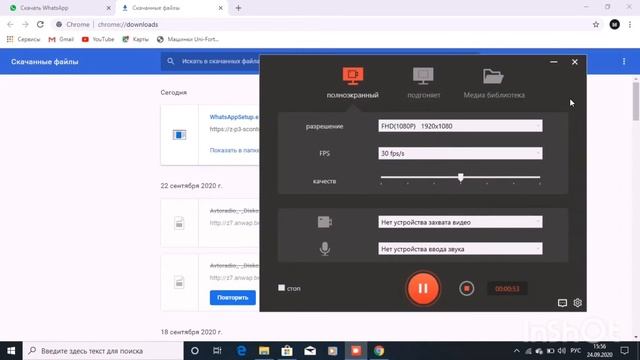Bookmark this page with the star
Image resolution: width=640 pixels, height=360 pixels.
(x=596, y=24)
